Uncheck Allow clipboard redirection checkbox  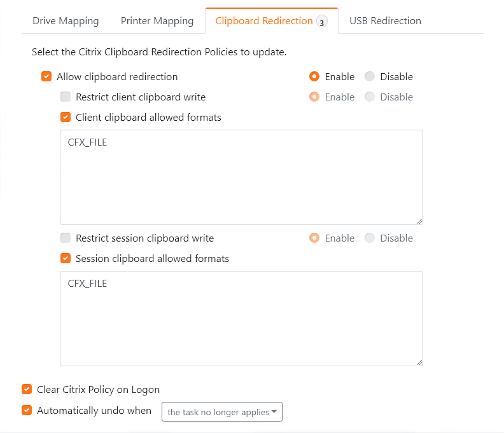tap(46, 77)
